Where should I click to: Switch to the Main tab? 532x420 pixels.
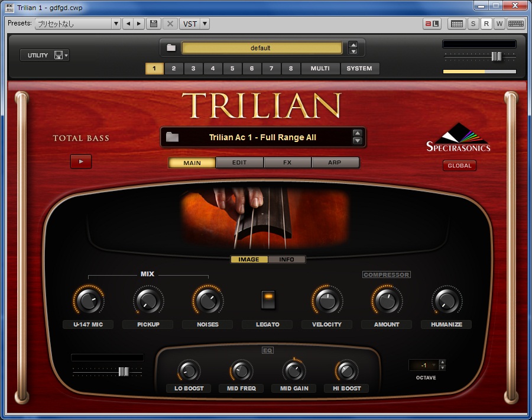[192, 163]
